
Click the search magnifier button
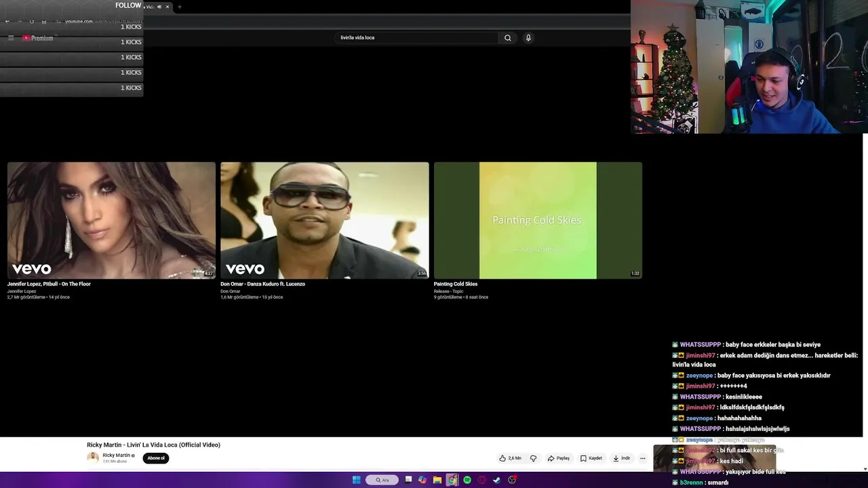507,38
